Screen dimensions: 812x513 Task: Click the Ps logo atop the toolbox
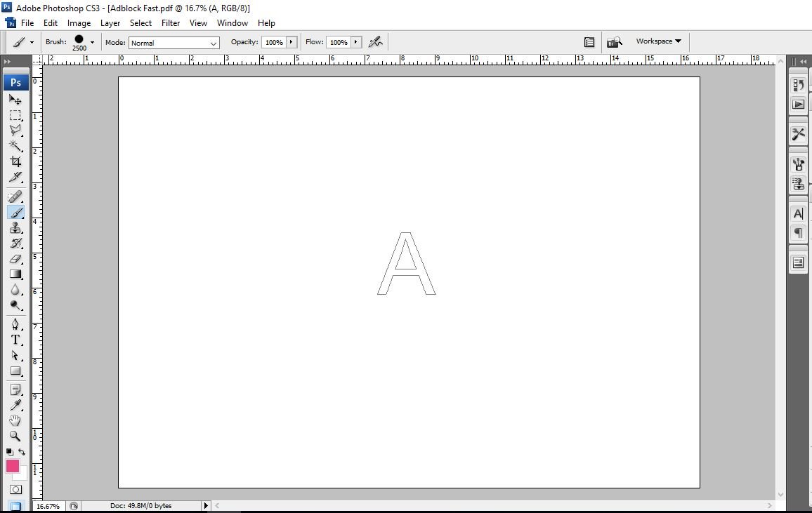pyautogui.click(x=15, y=82)
